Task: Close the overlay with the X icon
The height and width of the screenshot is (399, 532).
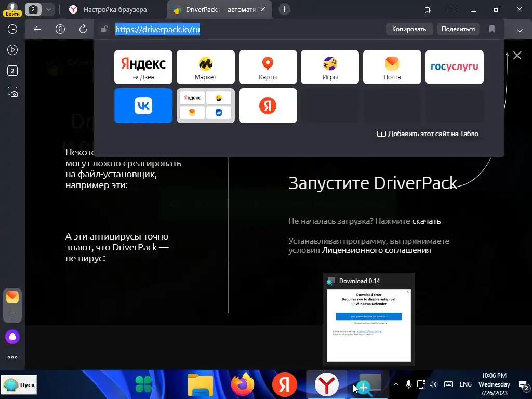Action: 517,55
